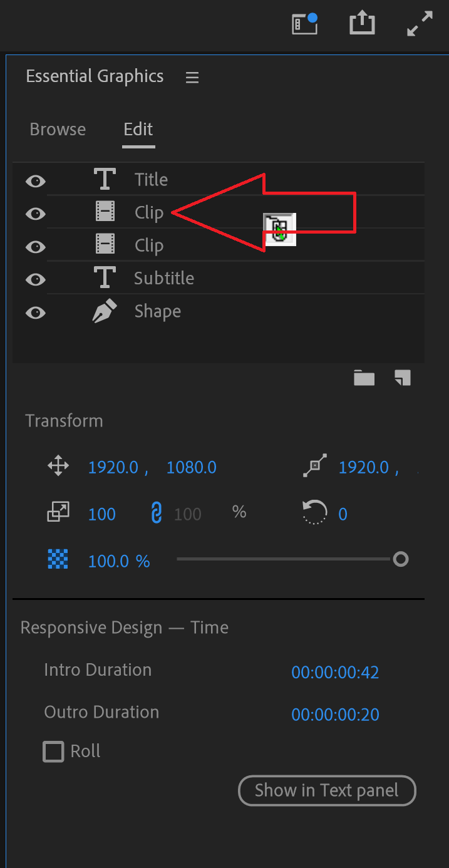Select the Shape layer

click(157, 311)
